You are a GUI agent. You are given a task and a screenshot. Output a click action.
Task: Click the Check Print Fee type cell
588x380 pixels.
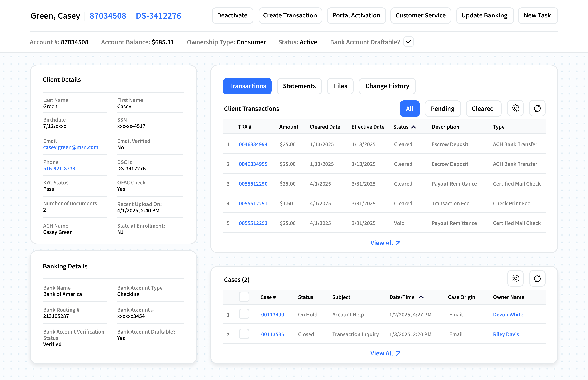coord(512,204)
